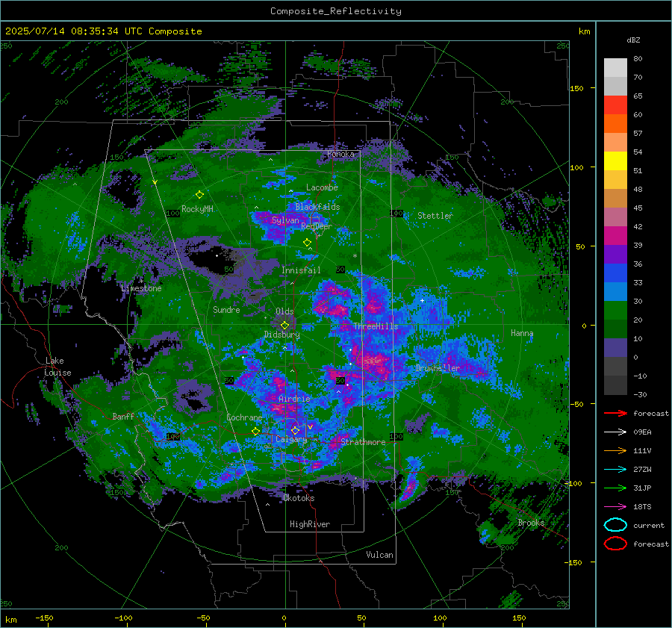Click the bright green 30 dBZ legend band
The height and width of the screenshot is (628, 672).
pyautogui.click(x=615, y=310)
